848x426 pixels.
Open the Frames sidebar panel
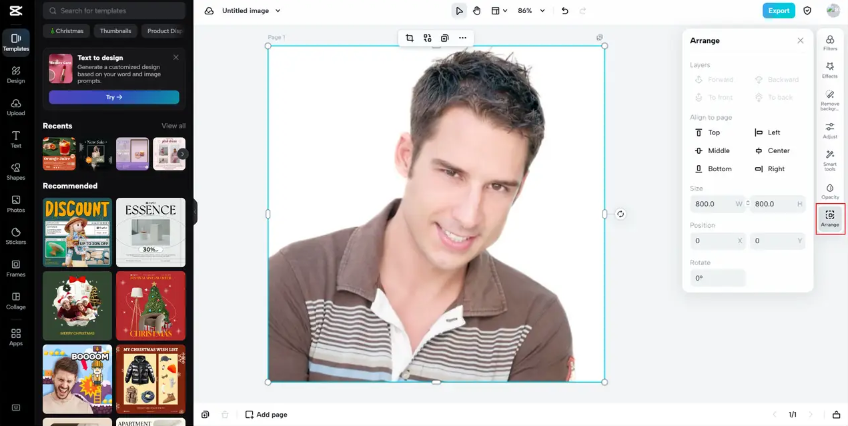(x=16, y=269)
